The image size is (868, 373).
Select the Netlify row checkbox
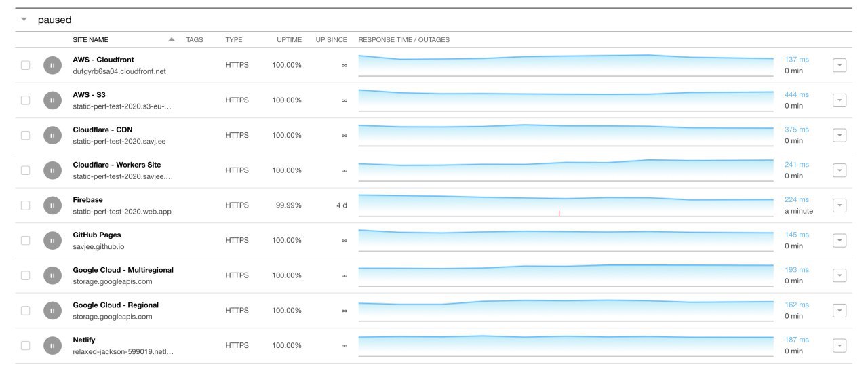(x=25, y=345)
